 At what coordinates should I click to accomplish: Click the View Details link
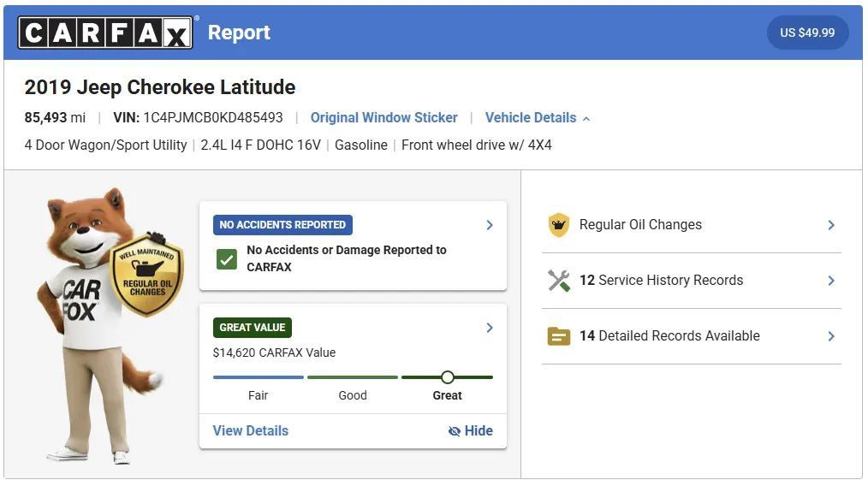coord(250,430)
